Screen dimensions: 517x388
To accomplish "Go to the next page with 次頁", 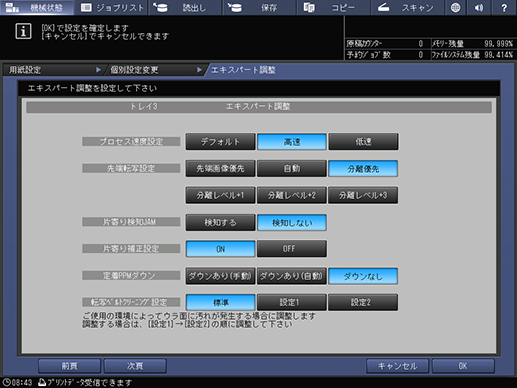I will 135,366.
